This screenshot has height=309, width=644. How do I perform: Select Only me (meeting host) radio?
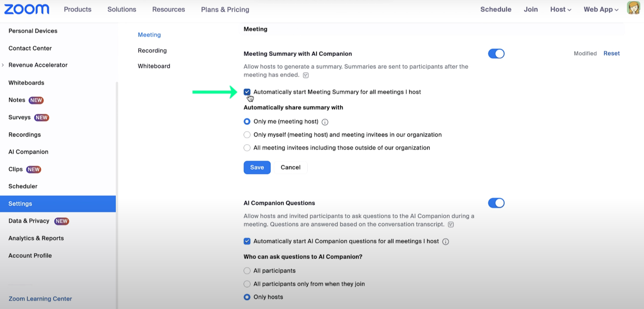pyautogui.click(x=247, y=121)
